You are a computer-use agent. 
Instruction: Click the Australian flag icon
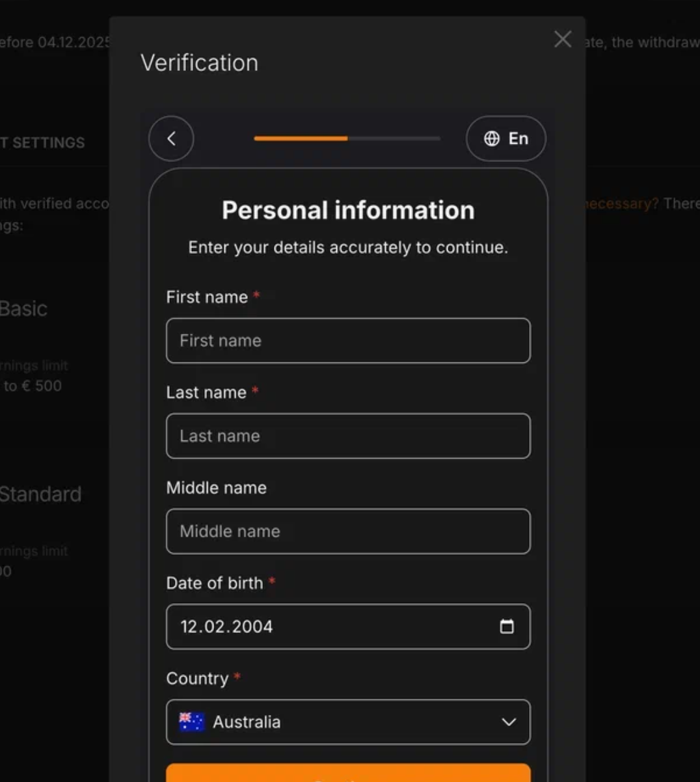tap(191, 722)
